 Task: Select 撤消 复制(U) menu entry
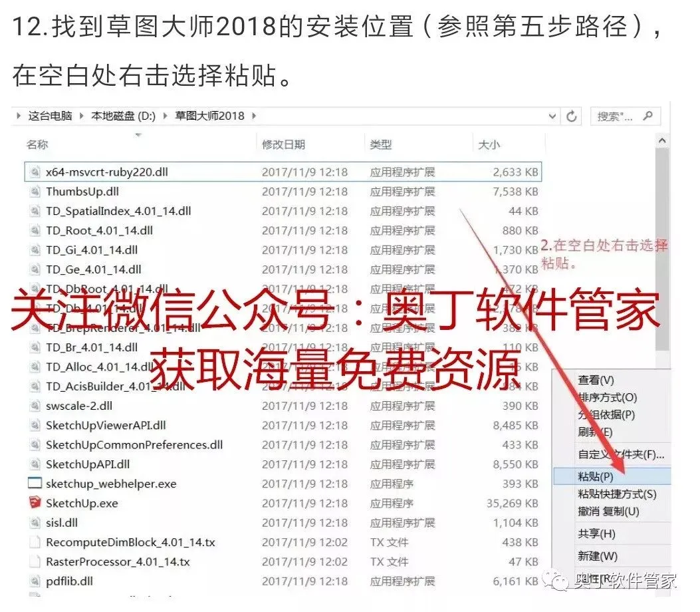tap(608, 511)
